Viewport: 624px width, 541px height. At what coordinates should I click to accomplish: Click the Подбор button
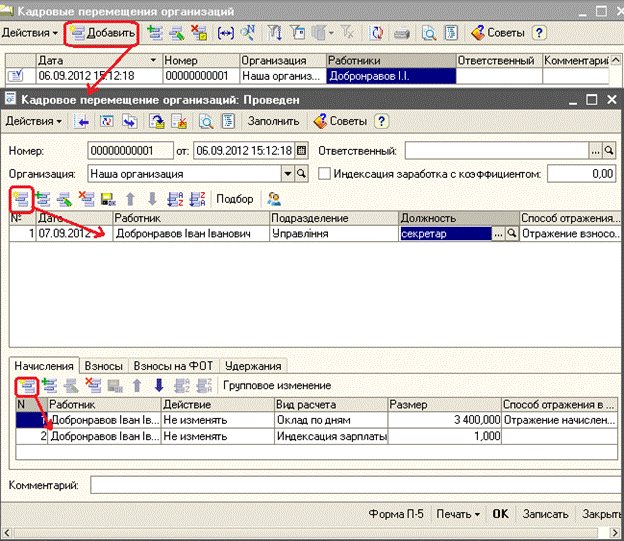[235, 199]
